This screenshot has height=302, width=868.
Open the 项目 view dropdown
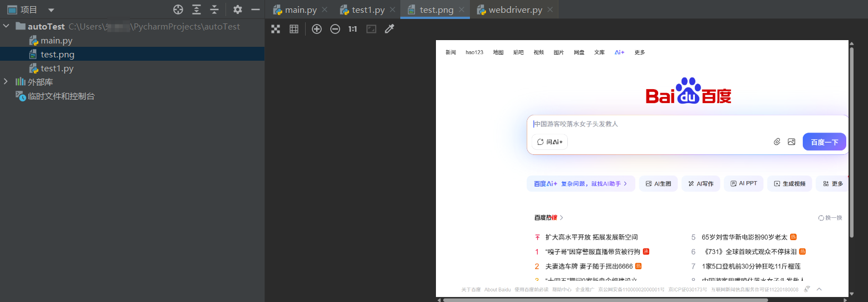pos(51,10)
